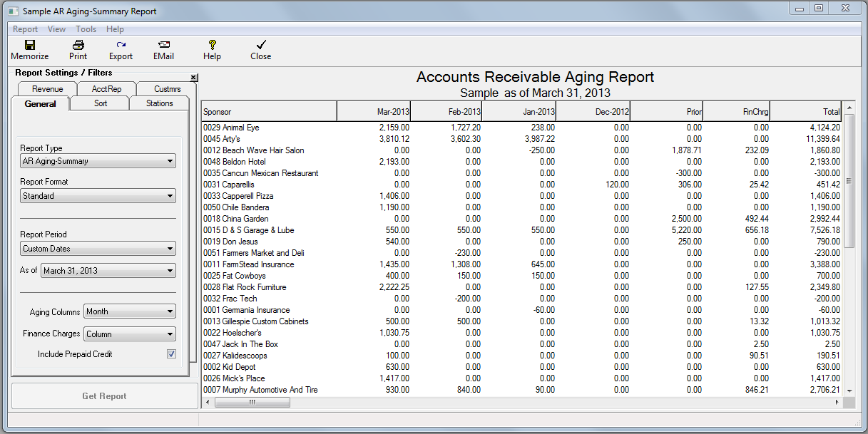Select the 0025 Fat Cowboys row

522,276
